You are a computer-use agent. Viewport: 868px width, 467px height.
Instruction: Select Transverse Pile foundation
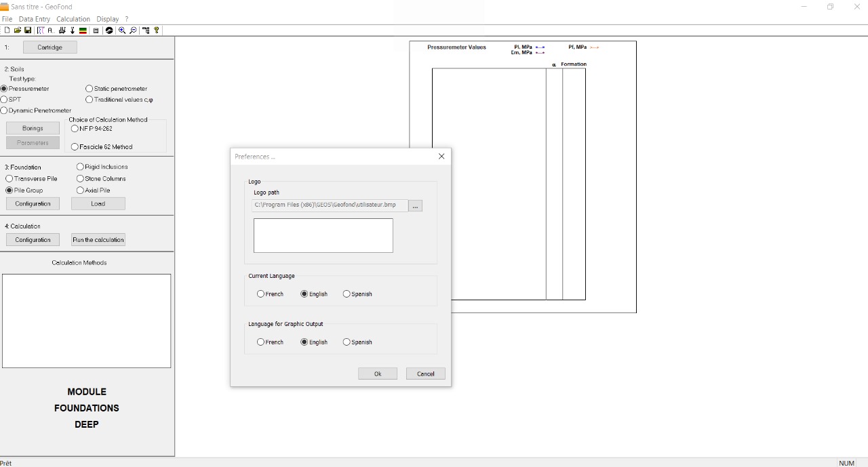click(31, 179)
